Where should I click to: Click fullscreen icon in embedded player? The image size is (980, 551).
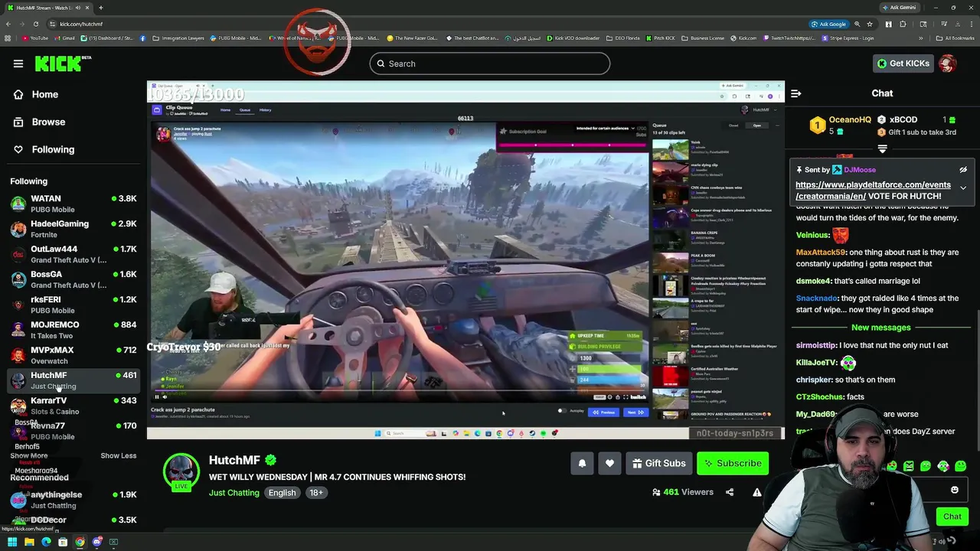click(626, 396)
